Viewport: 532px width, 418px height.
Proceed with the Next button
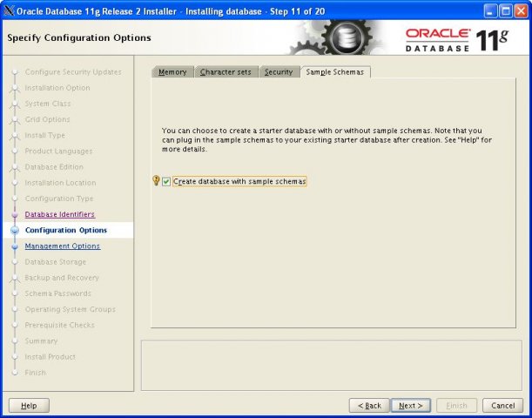410,406
